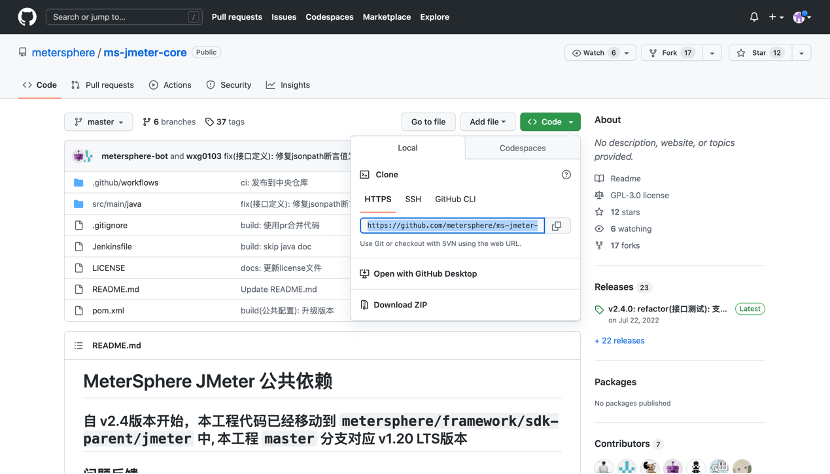
Task: Open Issues in top navigation
Action: (x=284, y=17)
